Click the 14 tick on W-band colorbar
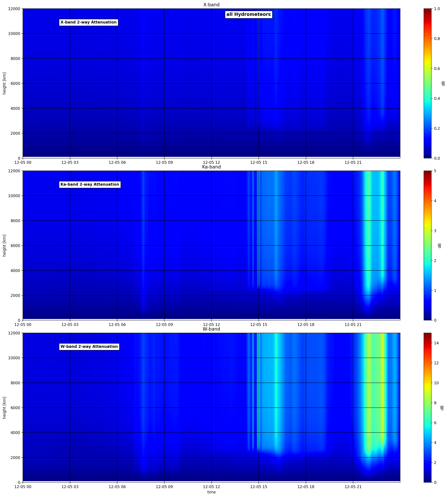 pyautogui.click(x=436, y=343)
